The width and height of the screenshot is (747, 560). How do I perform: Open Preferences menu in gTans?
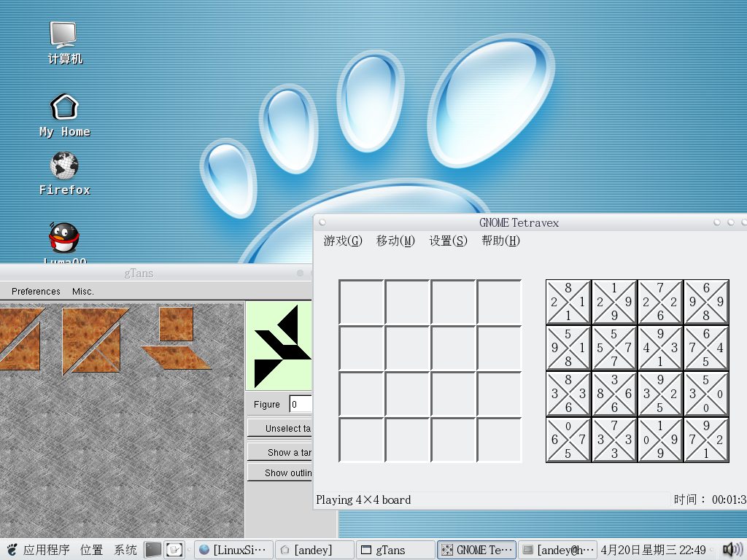pyautogui.click(x=36, y=292)
